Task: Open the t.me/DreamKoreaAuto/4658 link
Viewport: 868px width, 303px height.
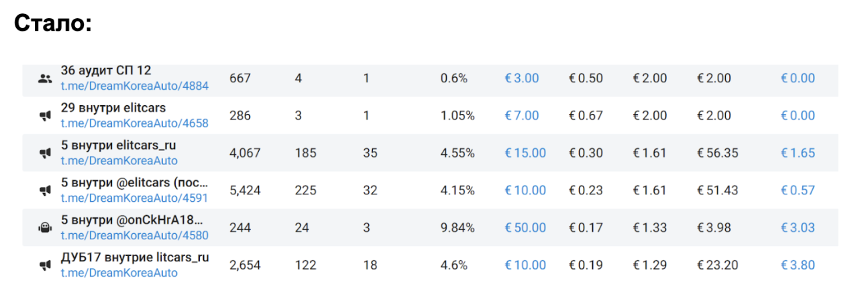Action: point(134,123)
